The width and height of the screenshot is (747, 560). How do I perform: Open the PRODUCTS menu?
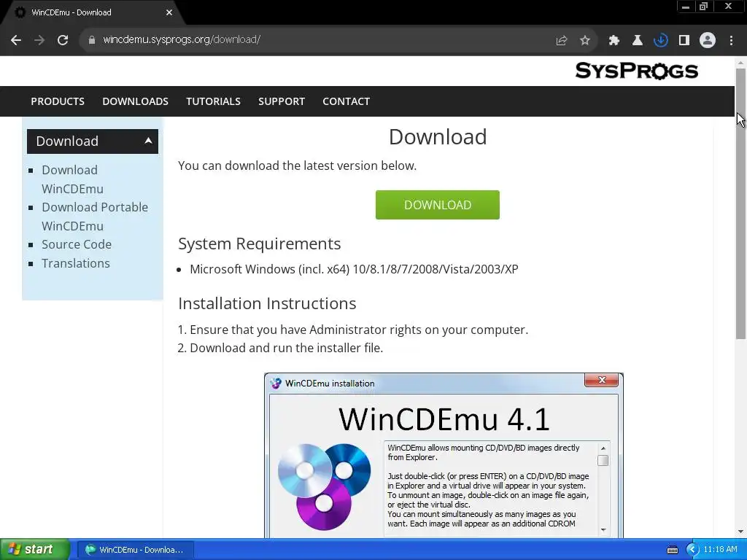(58, 101)
